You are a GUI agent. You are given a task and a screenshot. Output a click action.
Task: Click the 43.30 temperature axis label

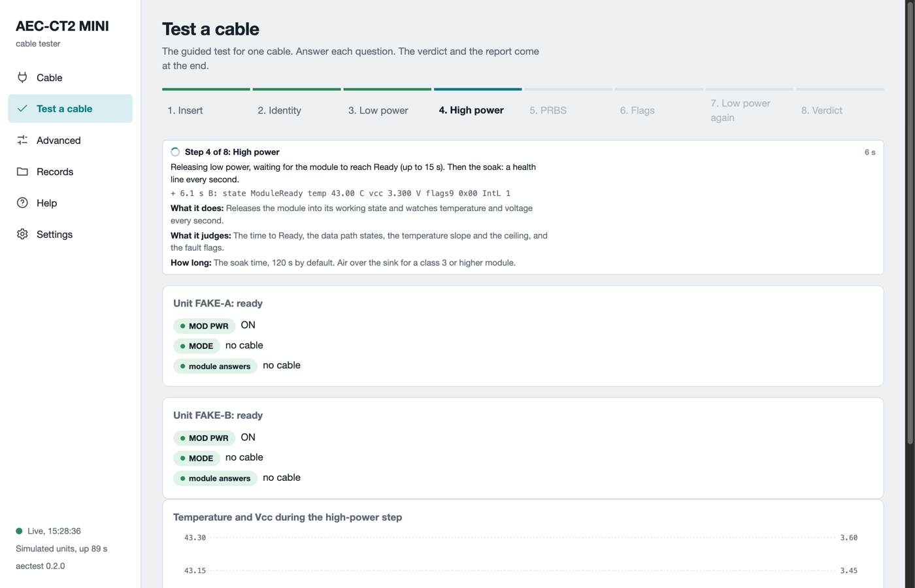(x=195, y=538)
